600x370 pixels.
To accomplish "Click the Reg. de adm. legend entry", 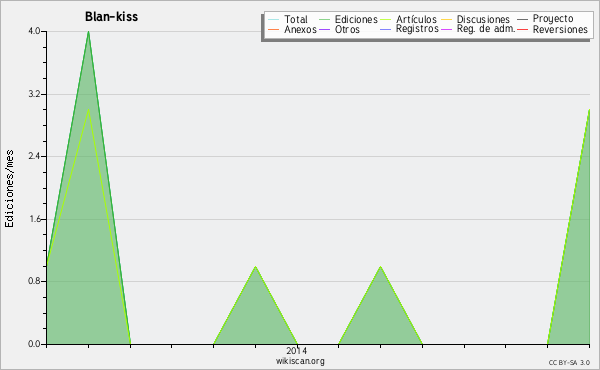I will [478, 29].
